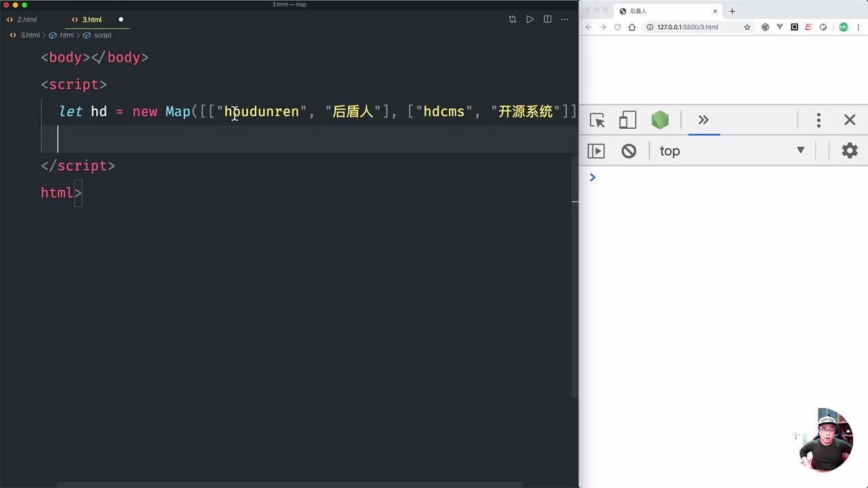Click the gray circular extension icon

(x=823, y=27)
